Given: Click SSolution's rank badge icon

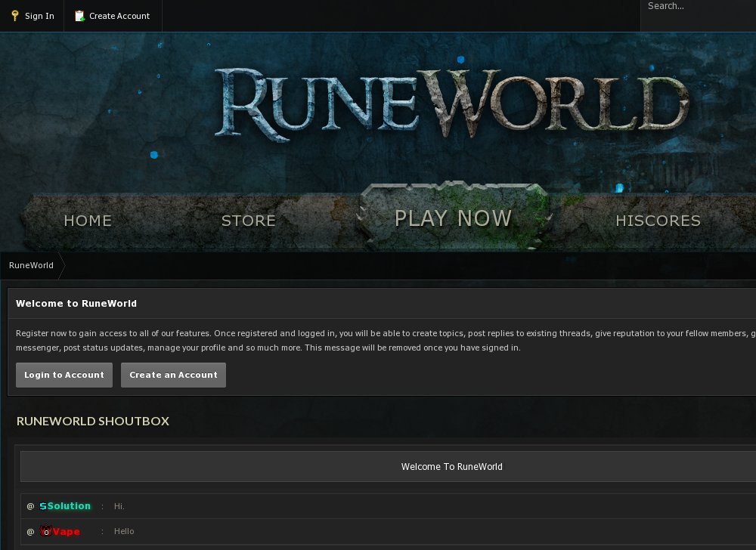Looking at the screenshot, I should 42,506.
